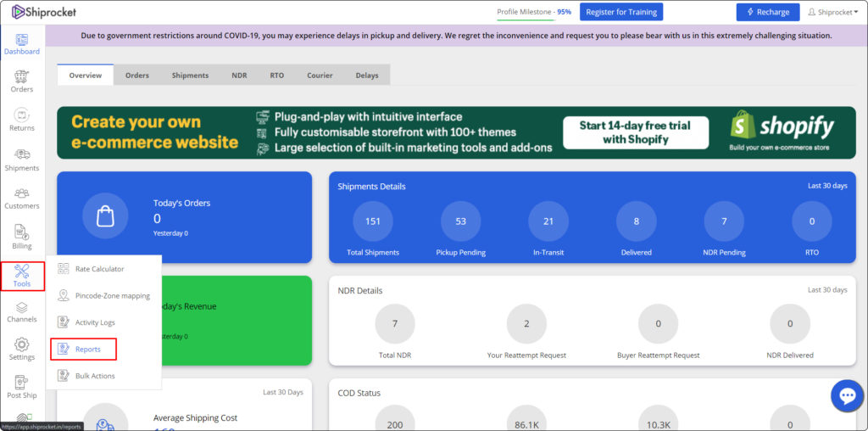Image resolution: width=868 pixels, height=431 pixels.
Task: Click the Recharge button
Action: point(768,12)
